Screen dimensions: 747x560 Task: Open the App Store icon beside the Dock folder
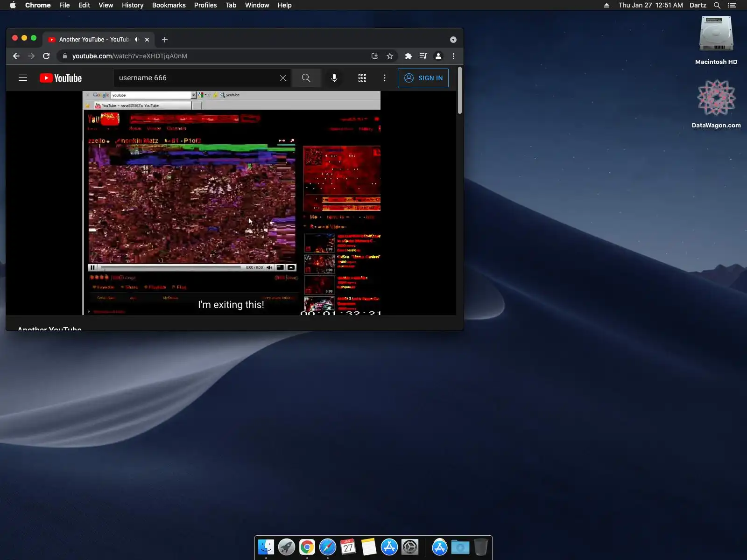pos(440,547)
